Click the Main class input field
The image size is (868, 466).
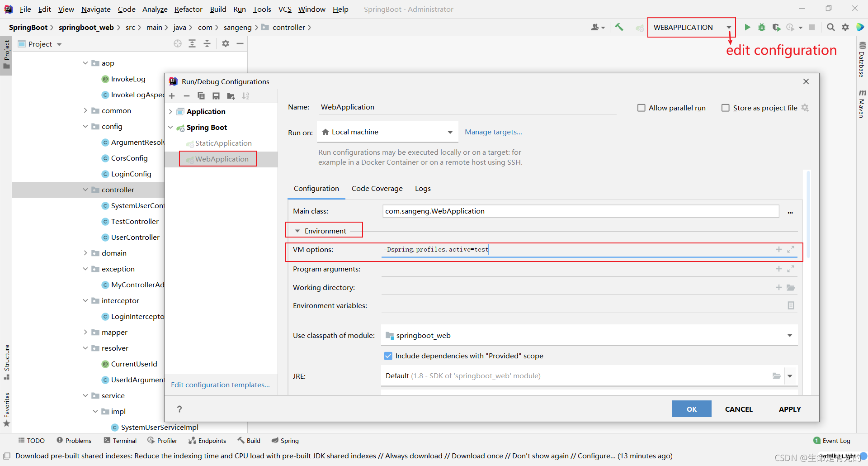[x=580, y=211]
